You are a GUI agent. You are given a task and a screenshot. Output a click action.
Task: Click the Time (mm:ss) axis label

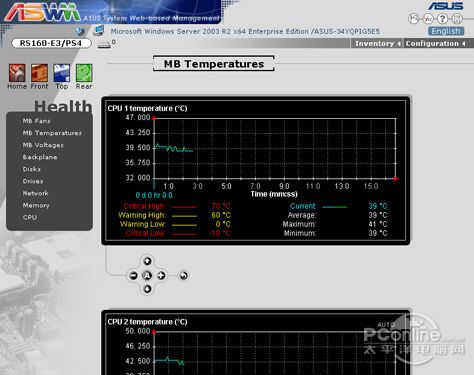click(274, 194)
